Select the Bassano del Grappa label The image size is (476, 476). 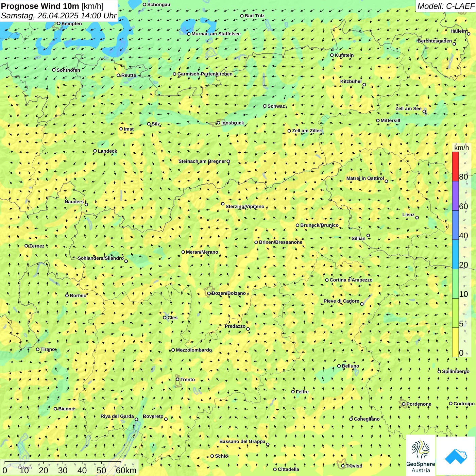(x=242, y=441)
